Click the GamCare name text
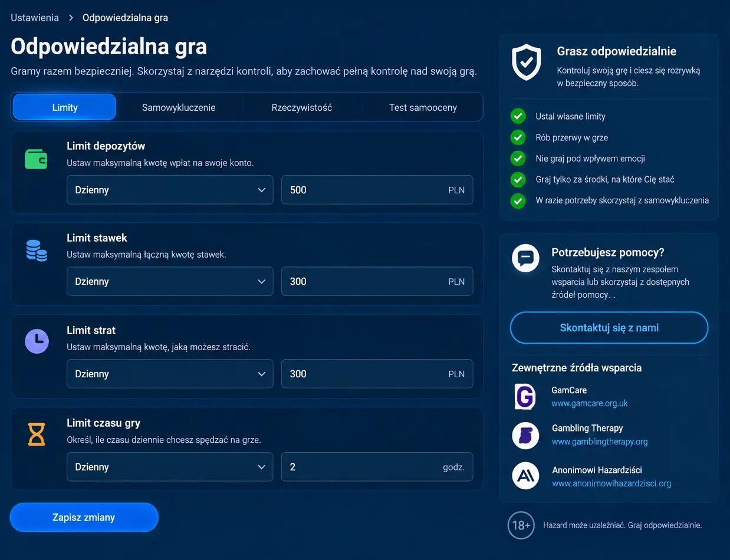730x560 pixels. point(569,390)
